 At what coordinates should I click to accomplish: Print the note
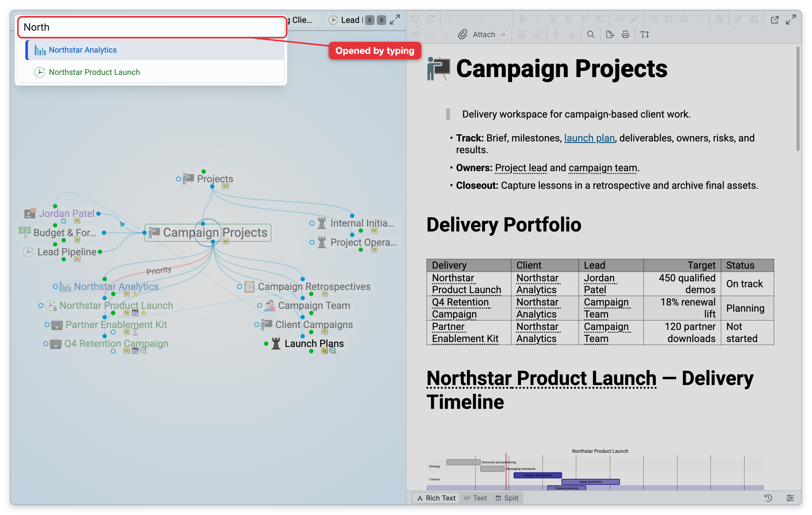pyautogui.click(x=625, y=34)
